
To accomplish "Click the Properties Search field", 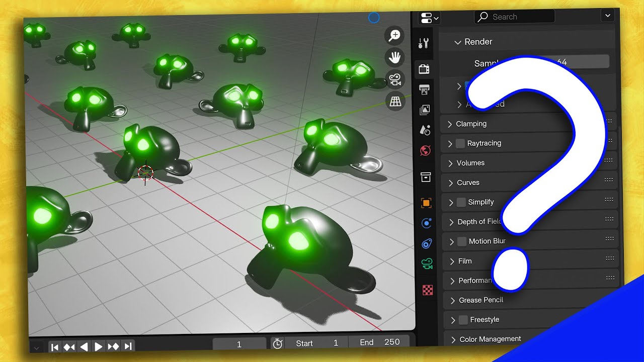I will click(514, 17).
